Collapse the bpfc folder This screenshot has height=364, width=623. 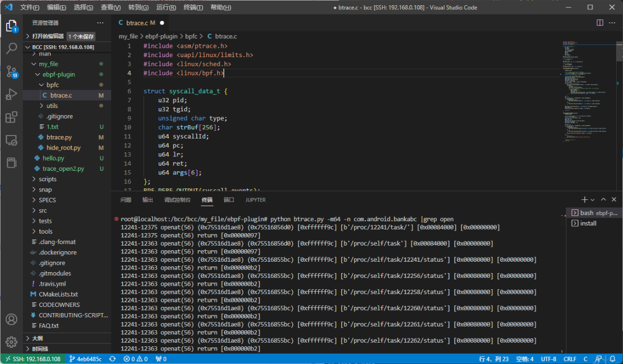52,85
